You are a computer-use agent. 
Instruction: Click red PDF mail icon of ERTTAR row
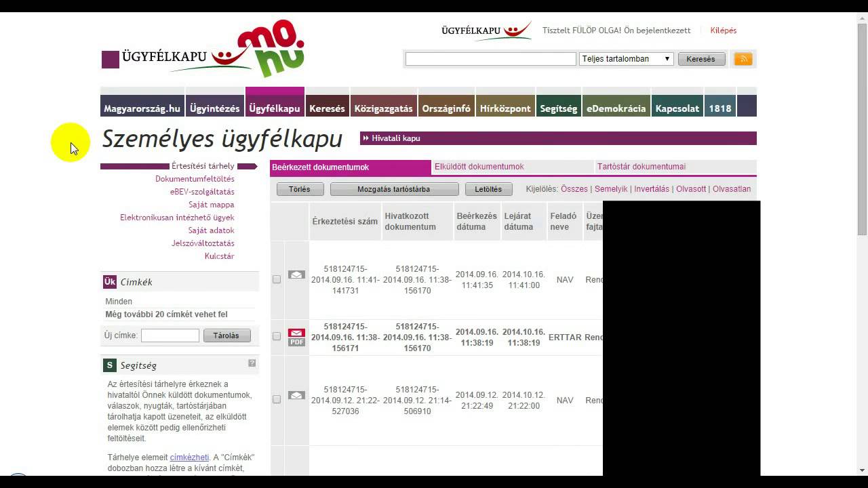click(296, 337)
